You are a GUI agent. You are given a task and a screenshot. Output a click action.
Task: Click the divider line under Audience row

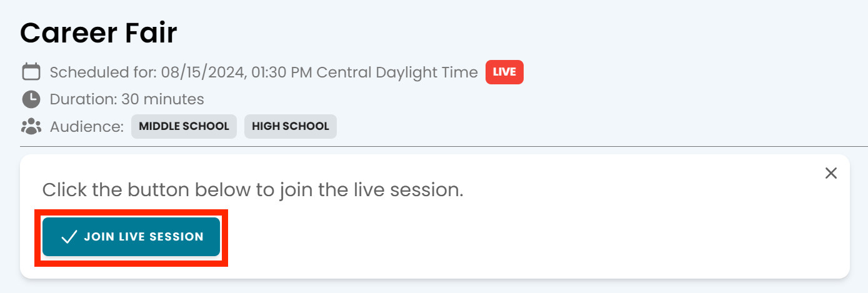(444, 147)
